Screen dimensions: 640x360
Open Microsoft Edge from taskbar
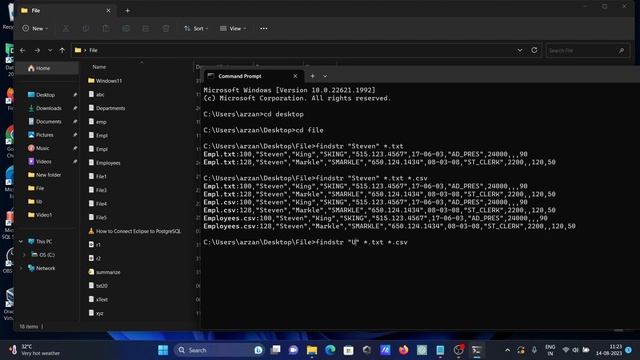point(330,350)
